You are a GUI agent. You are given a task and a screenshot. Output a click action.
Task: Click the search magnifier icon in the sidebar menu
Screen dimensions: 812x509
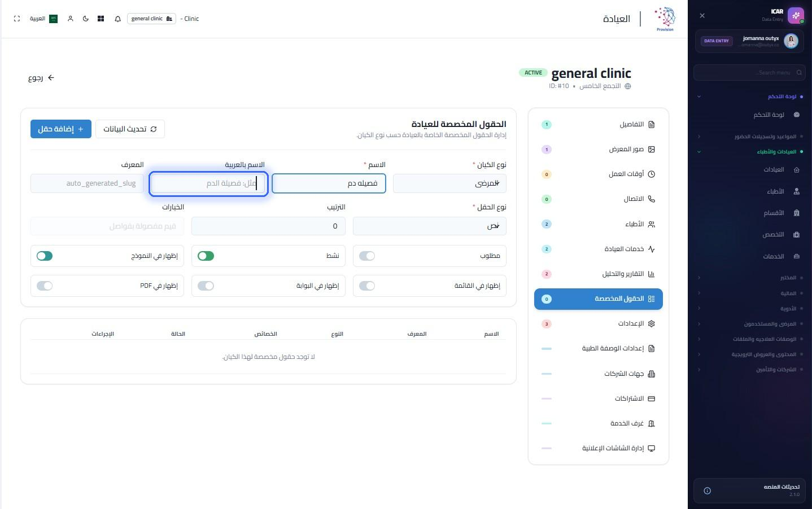pyautogui.click(x=799, y=72)
